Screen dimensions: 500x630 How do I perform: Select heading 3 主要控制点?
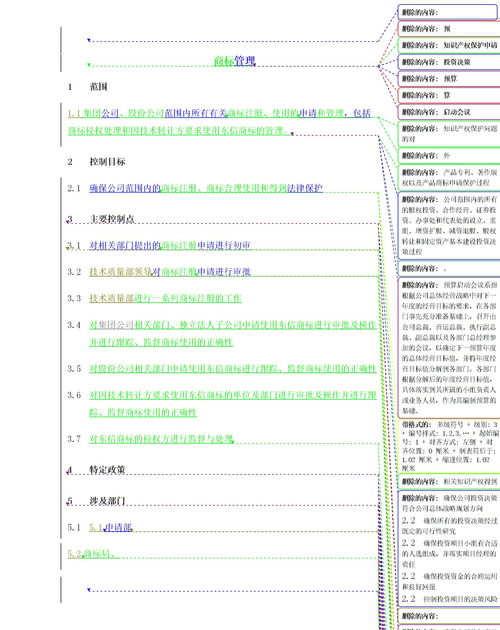101,219
